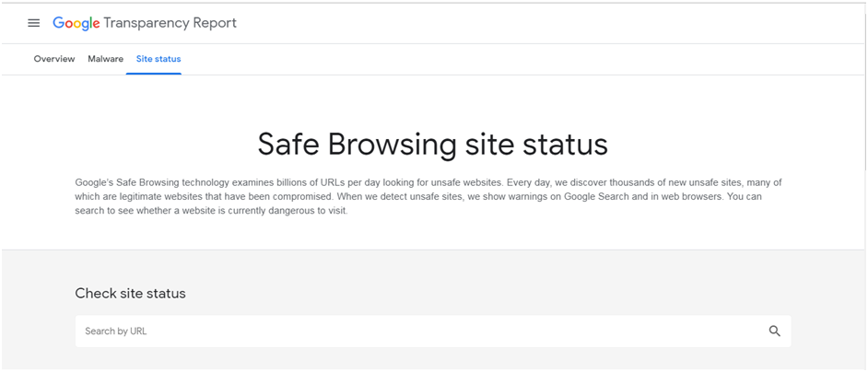Viewport: 868px width, 372px height.
Task: Click the "Transparency Report" title text
Action: coord(170,23)
